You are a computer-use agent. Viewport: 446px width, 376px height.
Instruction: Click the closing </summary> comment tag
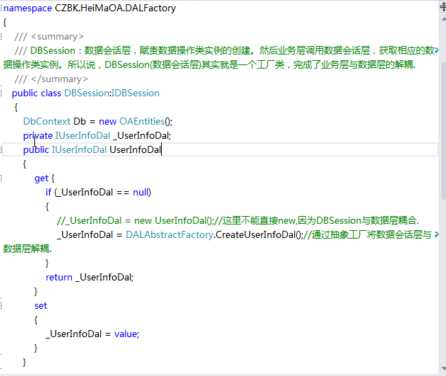click(59, 79)
